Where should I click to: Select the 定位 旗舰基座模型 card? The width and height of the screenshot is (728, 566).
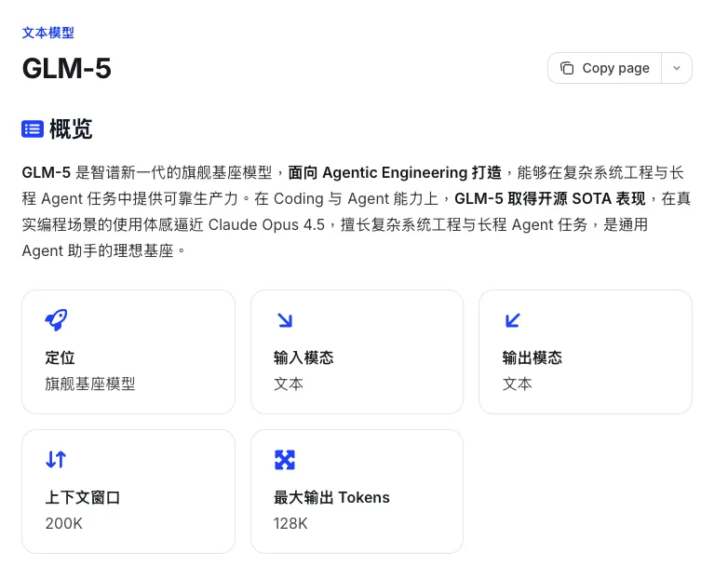pyautogui.click(x=128, y=352)
